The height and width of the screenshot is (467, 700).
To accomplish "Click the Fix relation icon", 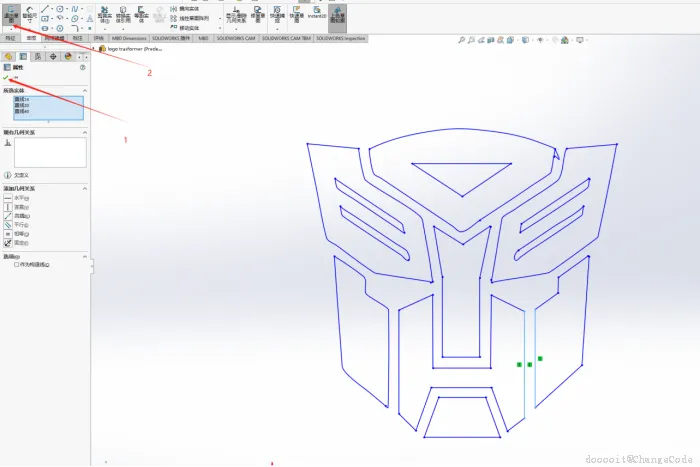I will pos(8,243).
